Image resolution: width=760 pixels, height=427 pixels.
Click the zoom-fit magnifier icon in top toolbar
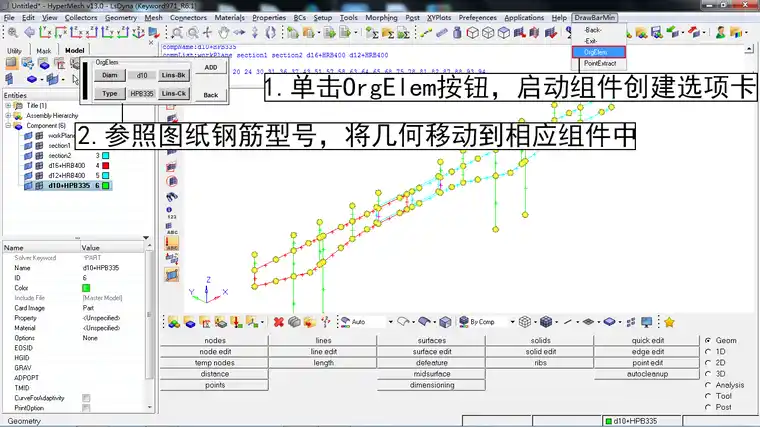click(13, 32)
